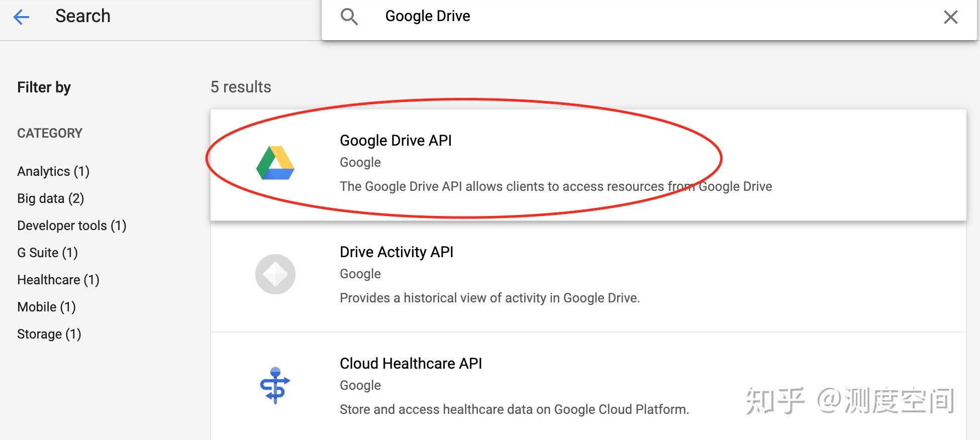
Task: Open the Cloud Healthcare API result
Action: click(x=411, y=363)
